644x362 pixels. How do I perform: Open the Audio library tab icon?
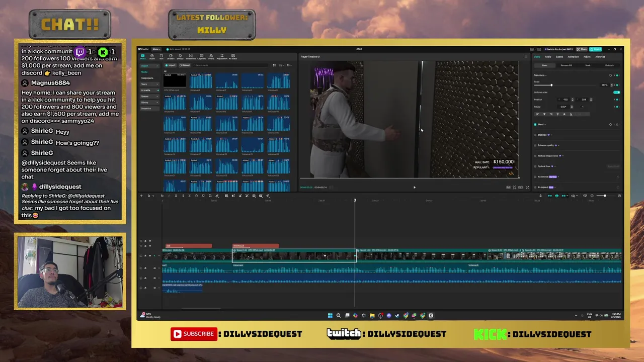(152, 57)
